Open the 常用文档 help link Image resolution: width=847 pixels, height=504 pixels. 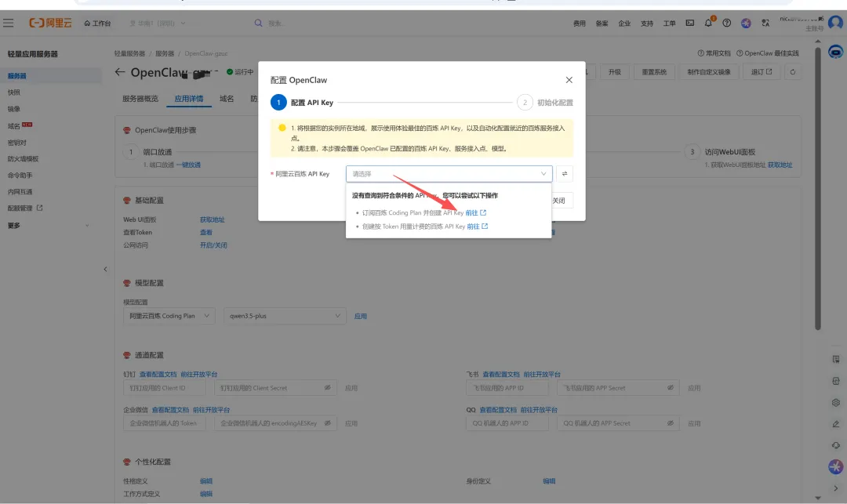click(x=714, y=53)
